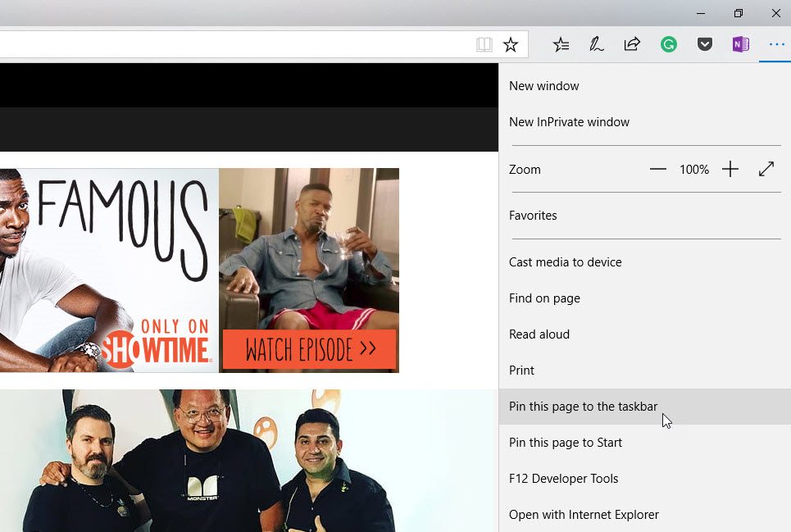This screenshot has width=791, height=532.
Task: Select Read aloud option
Action: click(x=645, y=334)
